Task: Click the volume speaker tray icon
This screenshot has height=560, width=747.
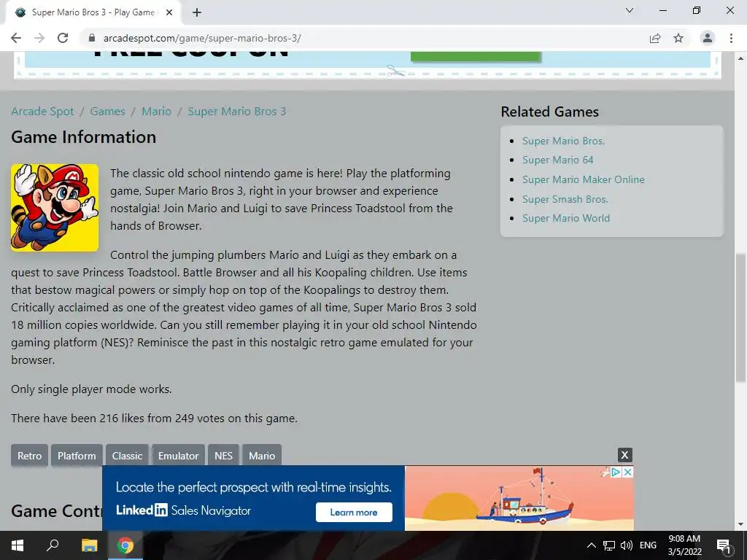Action: 627,545
